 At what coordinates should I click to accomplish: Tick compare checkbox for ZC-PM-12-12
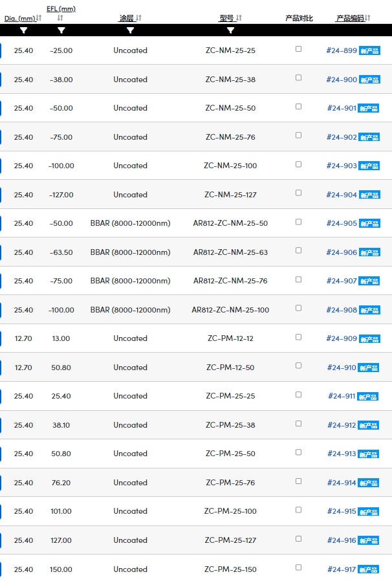point(298,337)
